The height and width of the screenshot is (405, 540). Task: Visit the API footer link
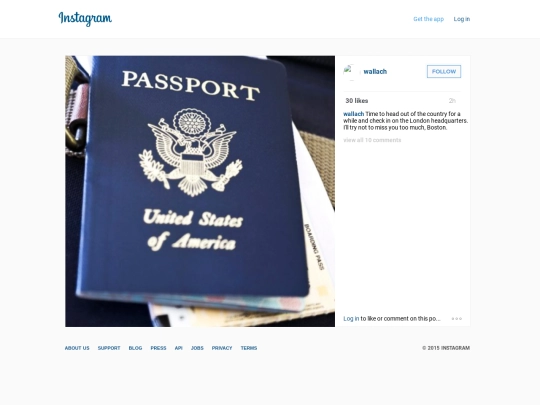coord(178,348)
